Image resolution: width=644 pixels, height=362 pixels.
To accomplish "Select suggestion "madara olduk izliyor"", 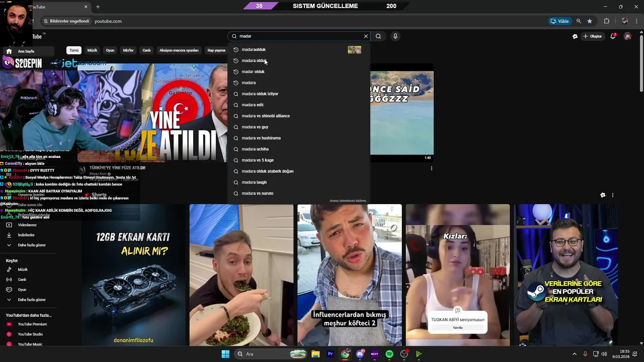I will pyautogui.click(x=299, y=94).
